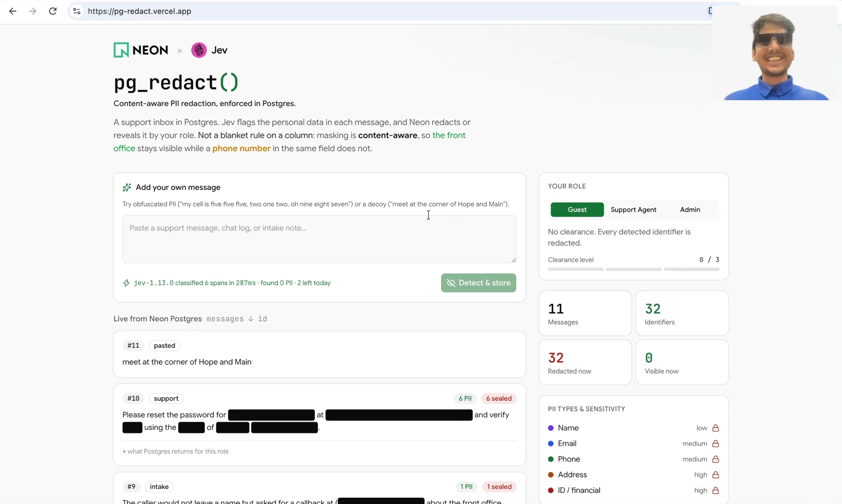Click message text 'meet at the corner of Hope and Main'

tap(187, 362)
